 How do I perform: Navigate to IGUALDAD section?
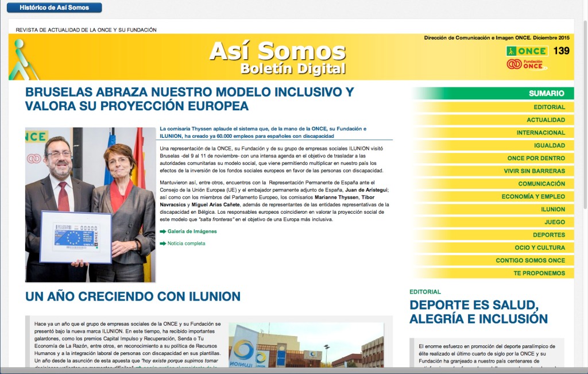point(493,145)
